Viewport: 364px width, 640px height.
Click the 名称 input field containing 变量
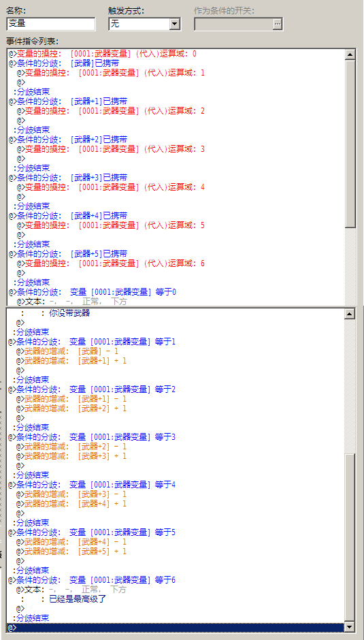51,24
